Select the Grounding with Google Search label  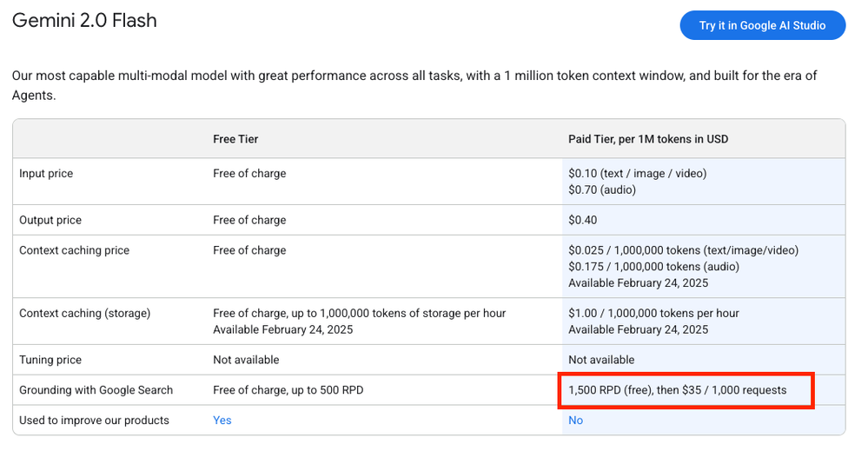[96, 390]
